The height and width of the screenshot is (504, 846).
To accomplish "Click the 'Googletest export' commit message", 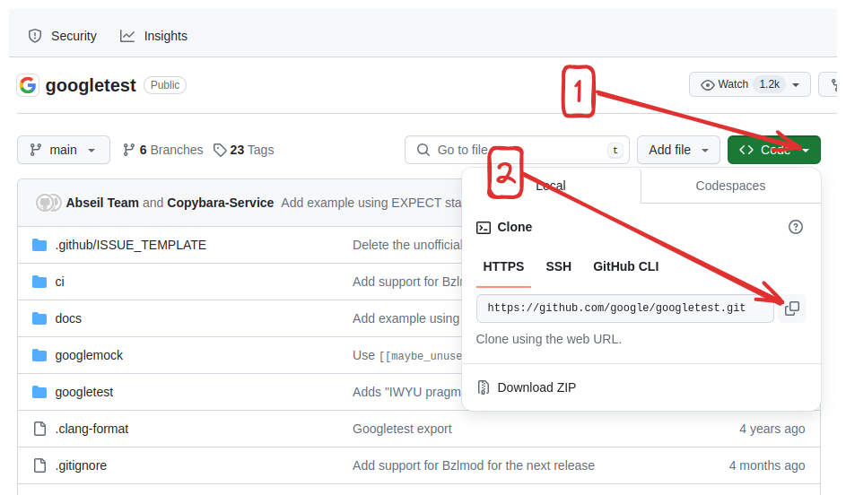I will pos(402,429).
